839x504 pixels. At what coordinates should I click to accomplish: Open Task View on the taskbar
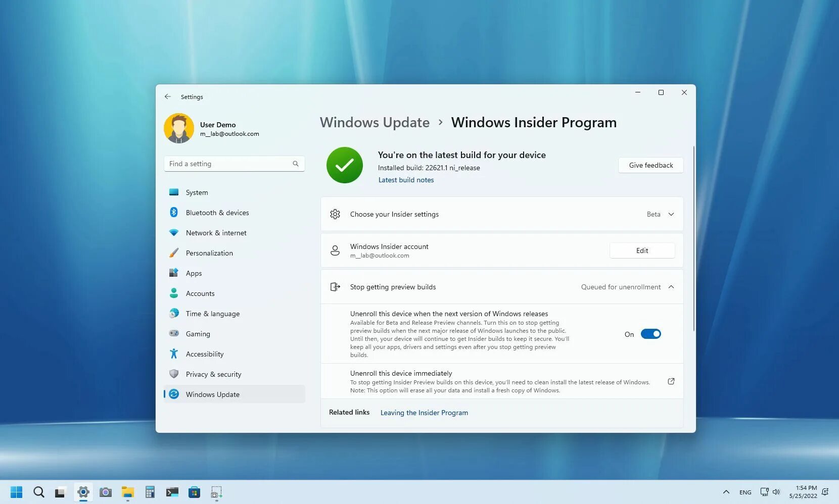tap(61, 492)
